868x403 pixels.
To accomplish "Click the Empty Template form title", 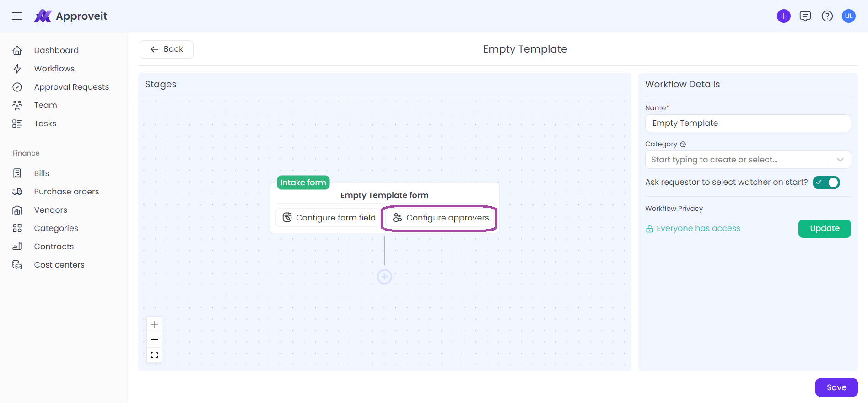I will (384, 195).
